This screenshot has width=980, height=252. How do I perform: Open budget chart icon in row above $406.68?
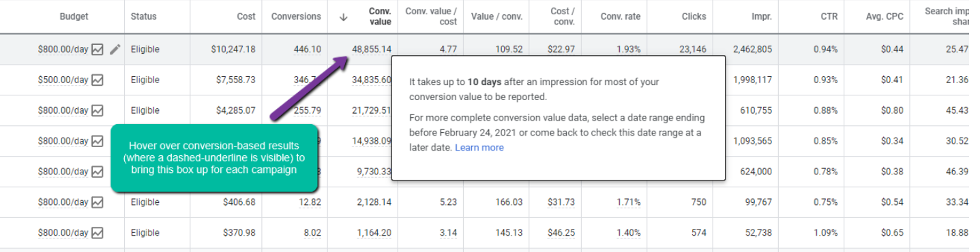pyautogui.click(x=98, y=172)
